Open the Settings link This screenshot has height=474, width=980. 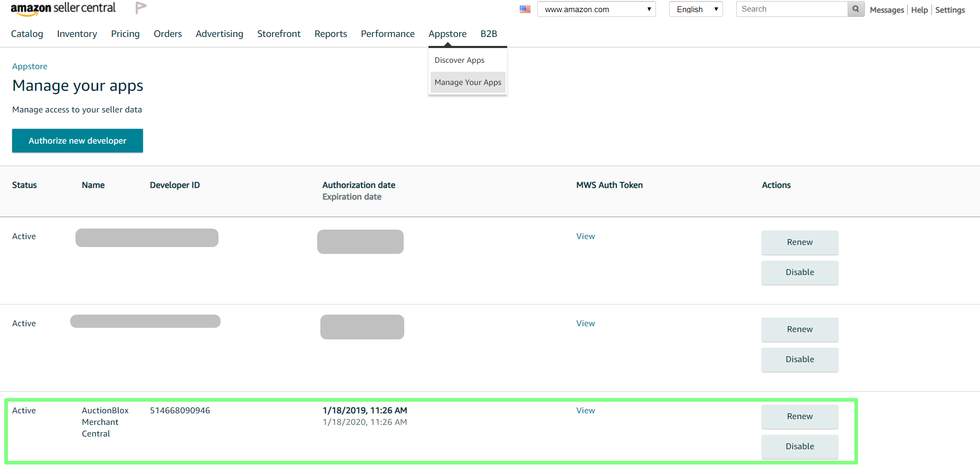pyautogui.click(x=950, y=10)
